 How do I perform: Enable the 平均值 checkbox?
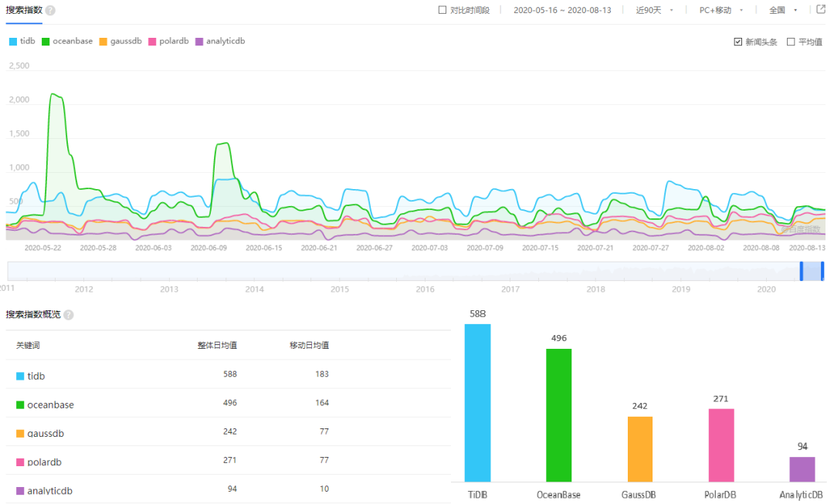pos(791,42)
